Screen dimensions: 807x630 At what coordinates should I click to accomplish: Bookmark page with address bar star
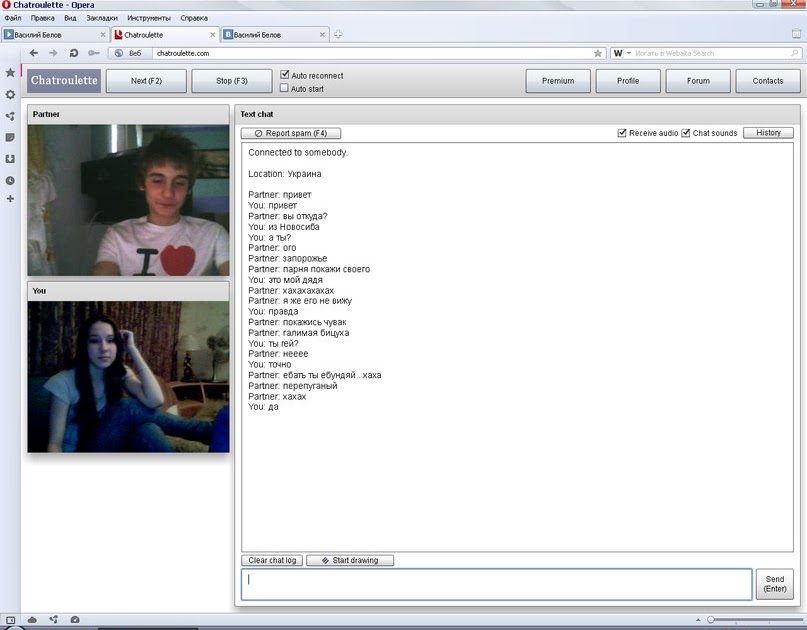coord(598,53)
